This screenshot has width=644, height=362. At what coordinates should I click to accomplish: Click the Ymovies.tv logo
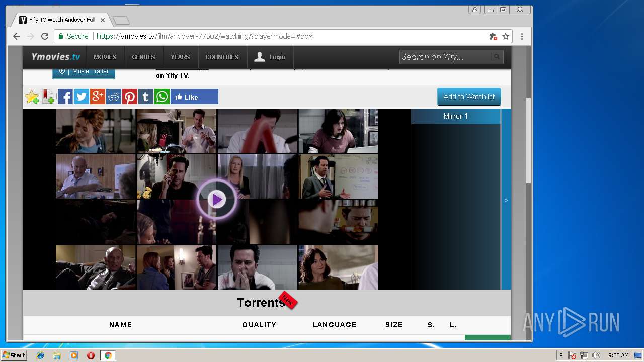pos(55,57)
